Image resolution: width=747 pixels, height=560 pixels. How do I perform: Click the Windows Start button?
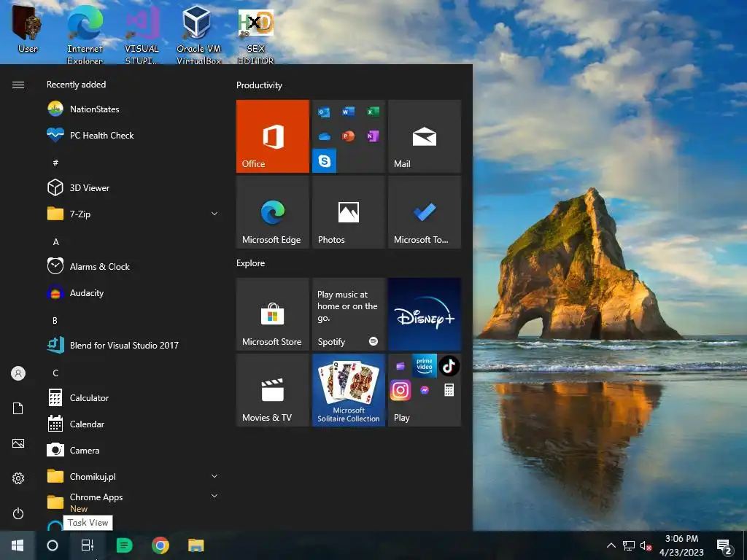[18, 545]
